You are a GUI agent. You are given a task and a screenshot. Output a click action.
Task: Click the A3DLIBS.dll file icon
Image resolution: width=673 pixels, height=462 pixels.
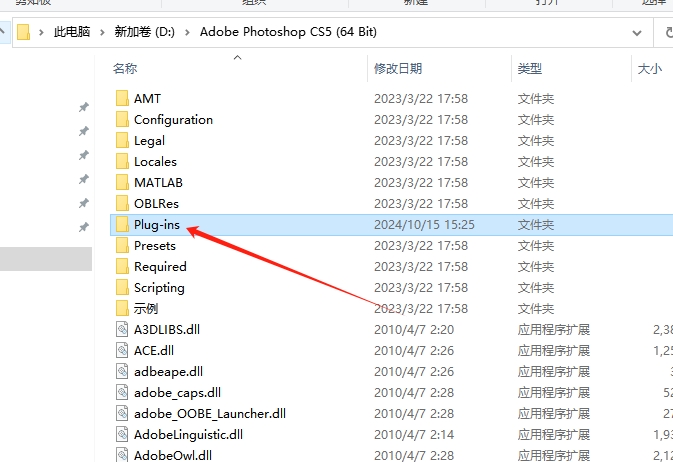(122, 330)
